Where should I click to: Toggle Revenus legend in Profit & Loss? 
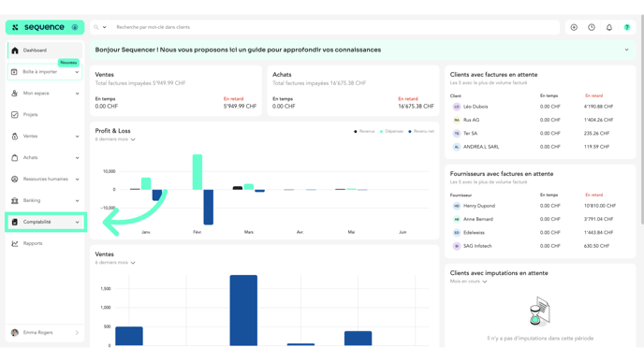point(364,131)
